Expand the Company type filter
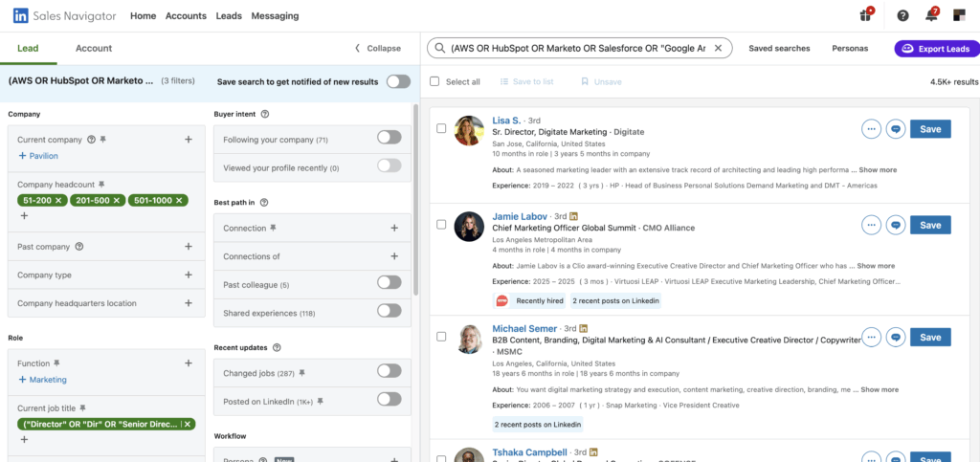Screen dimensions: 980x462 (189, 275)
